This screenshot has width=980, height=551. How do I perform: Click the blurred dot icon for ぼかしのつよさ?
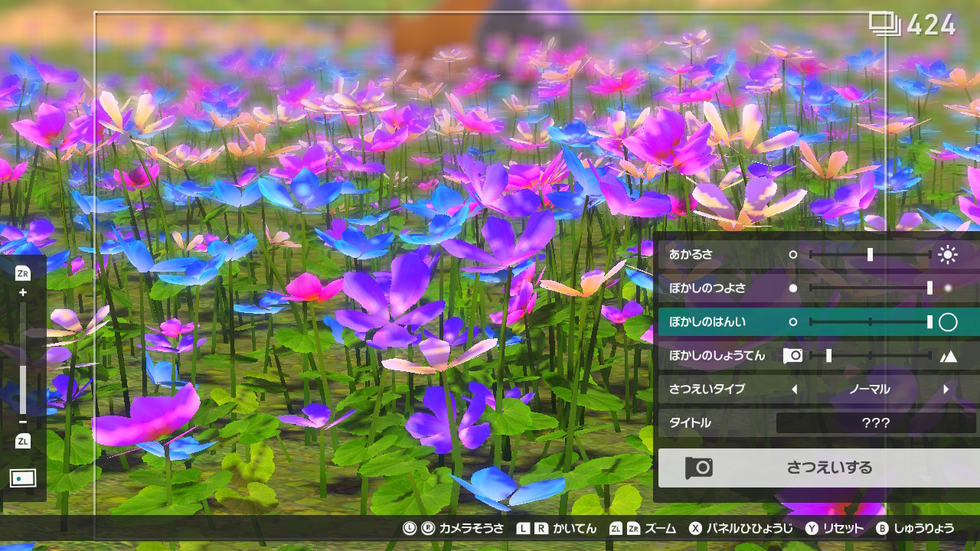click(948, 289)
